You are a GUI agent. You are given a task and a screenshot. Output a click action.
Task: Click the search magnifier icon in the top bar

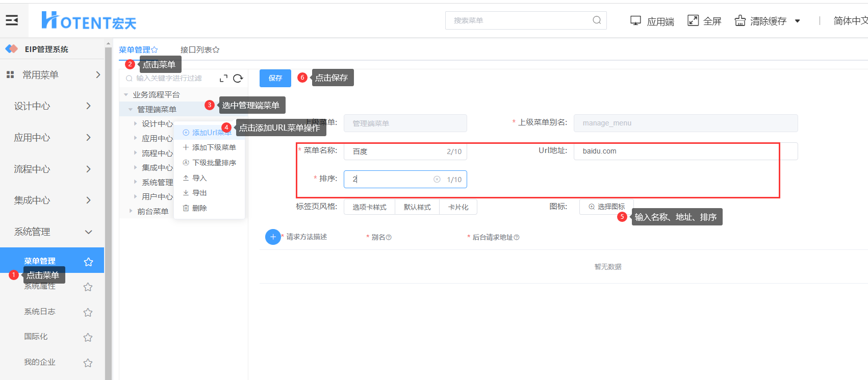[x=596, y=20]
